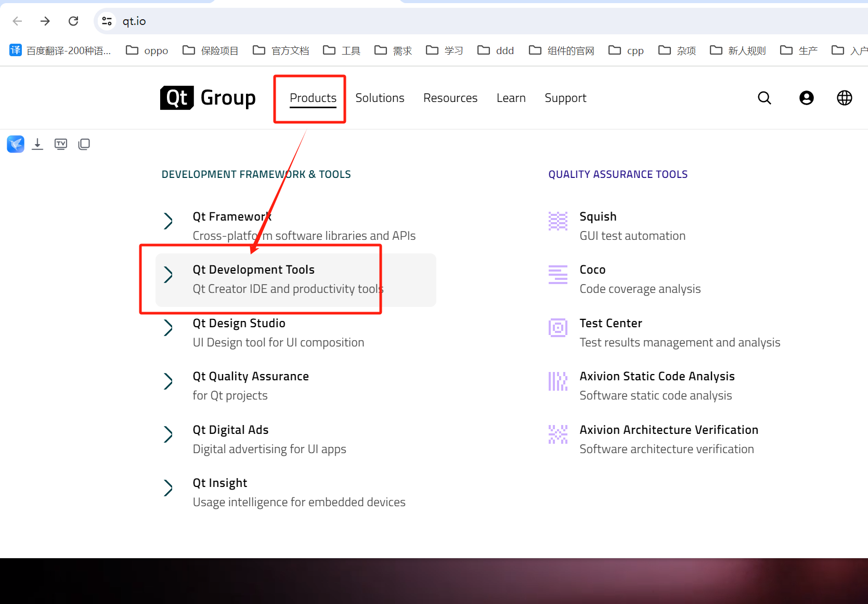Open Qt Design Studio
This screenshot has width=868, height=604.
point(239,323)
